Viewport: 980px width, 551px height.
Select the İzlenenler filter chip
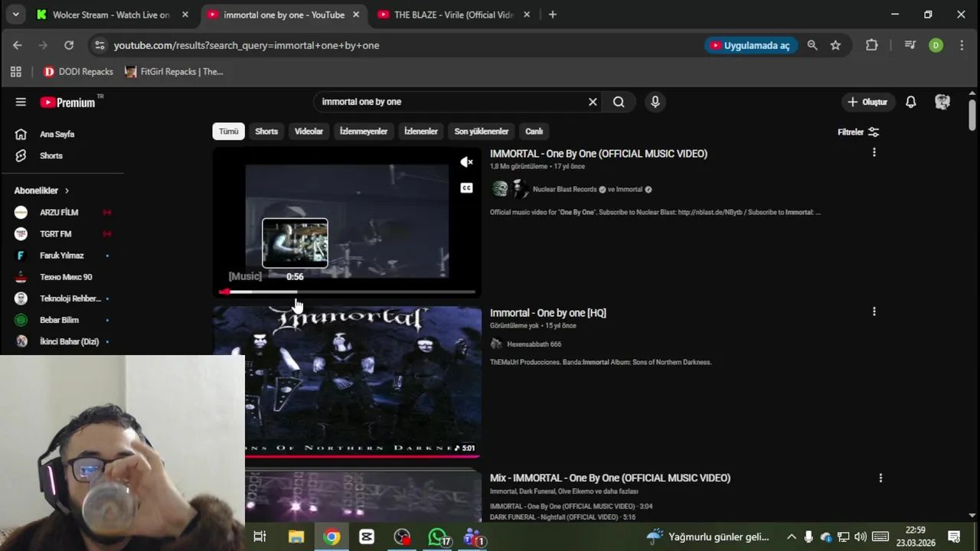pyautogui.click(x=421, y=132)
